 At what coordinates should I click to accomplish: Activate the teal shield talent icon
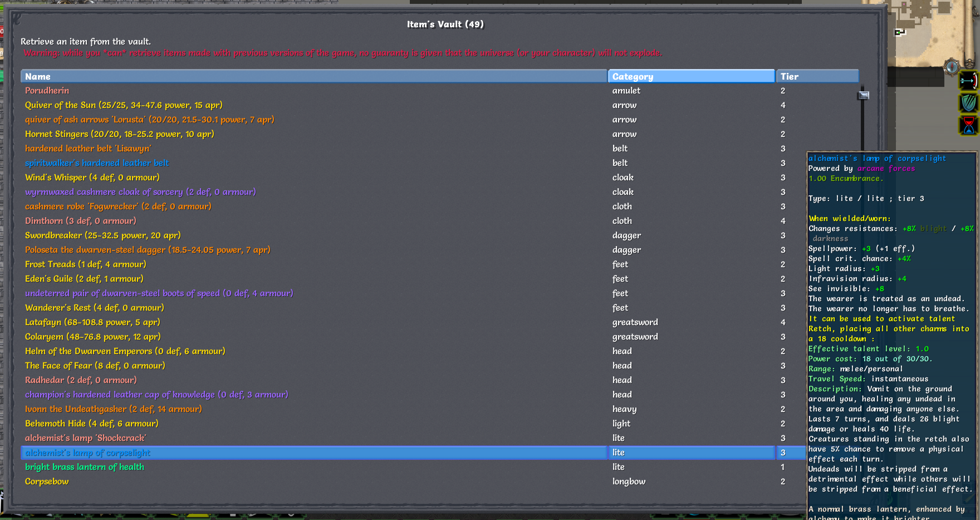click(x=969, y=103)
